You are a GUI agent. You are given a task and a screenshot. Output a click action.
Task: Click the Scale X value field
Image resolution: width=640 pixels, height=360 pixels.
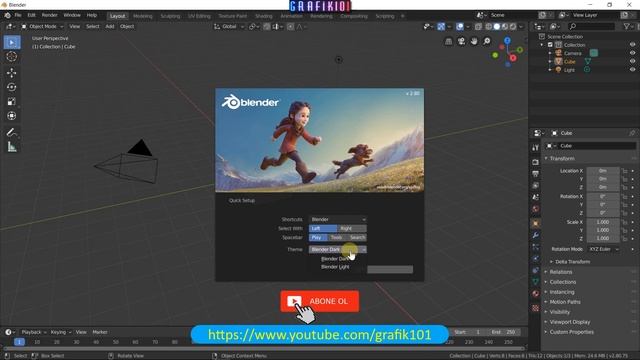603,222
